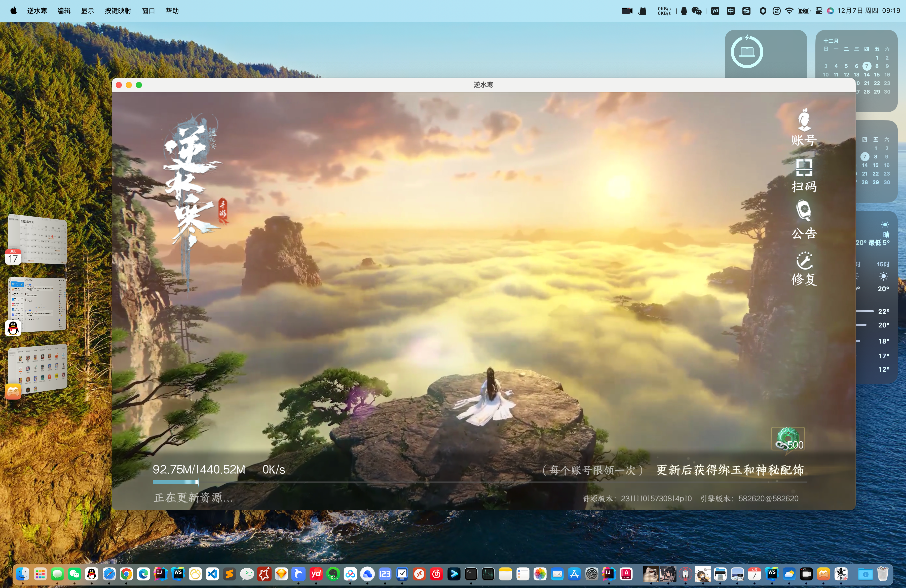
Task: Click the download progress bar
Action: click(480, 482)
